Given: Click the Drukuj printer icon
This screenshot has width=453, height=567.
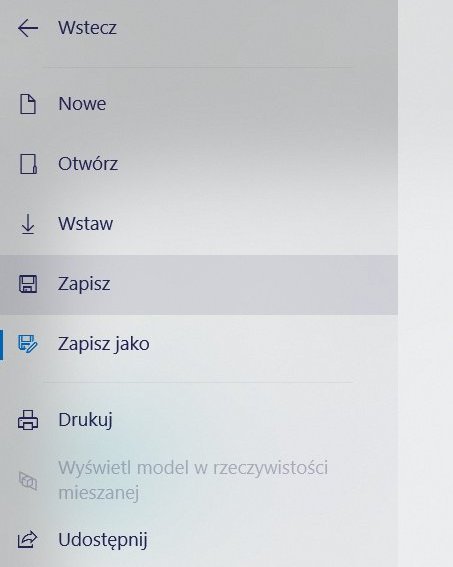Looking at the screenshot, I should [x=28, y=420].
